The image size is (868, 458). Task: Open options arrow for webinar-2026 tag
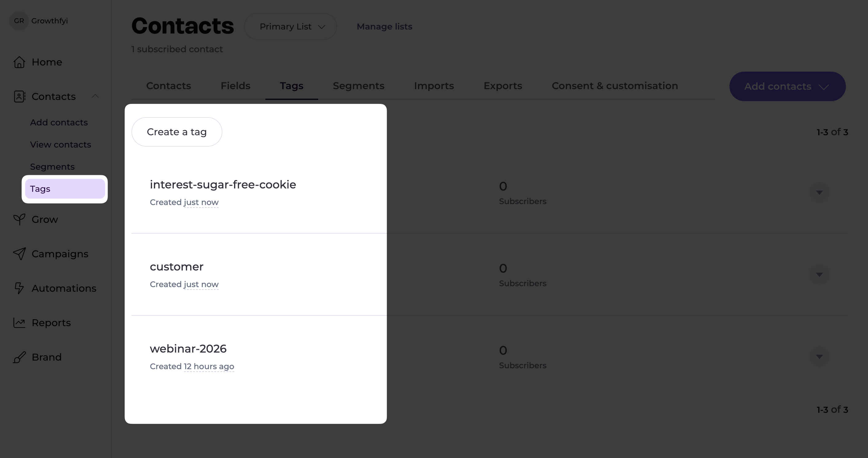[x=819, y=357]
